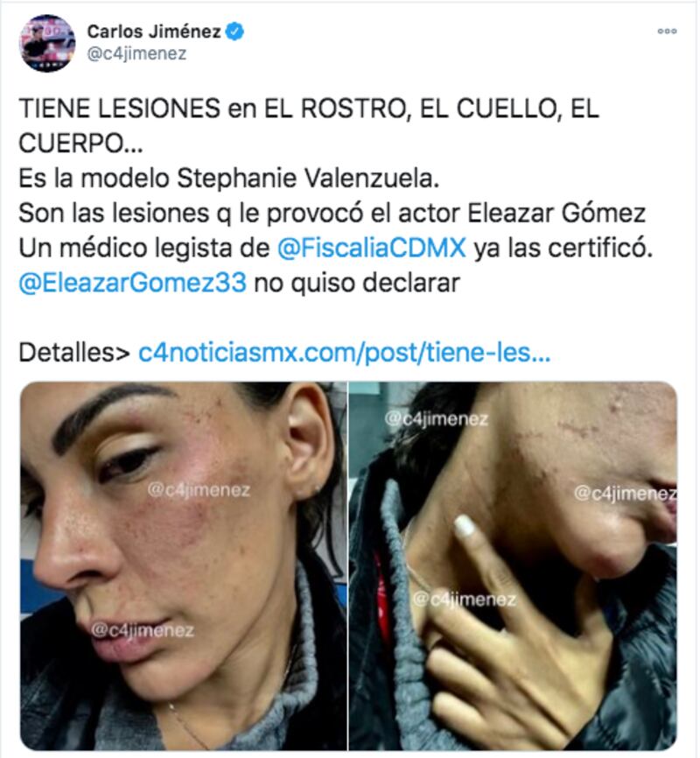Open the right photo showing the neck
The image size is (700, 758).
513,565
